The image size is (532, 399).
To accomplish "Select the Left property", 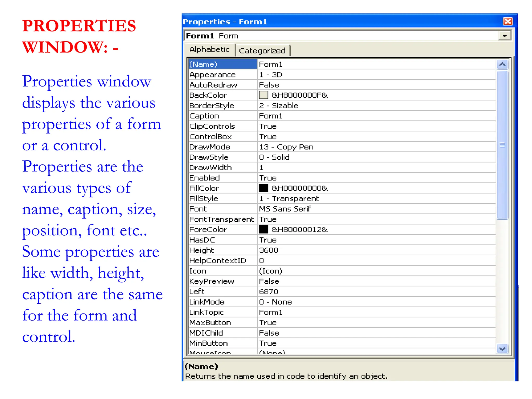I will 223,291.
